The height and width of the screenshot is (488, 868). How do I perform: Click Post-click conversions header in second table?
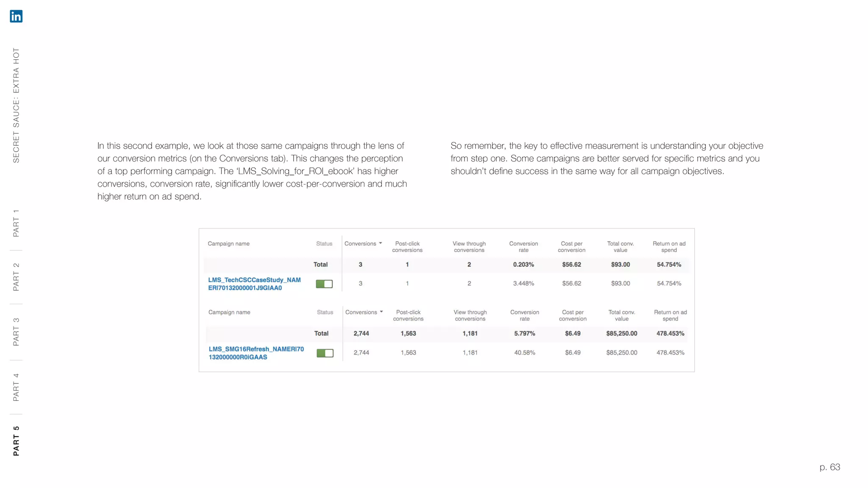click(408, 315)
